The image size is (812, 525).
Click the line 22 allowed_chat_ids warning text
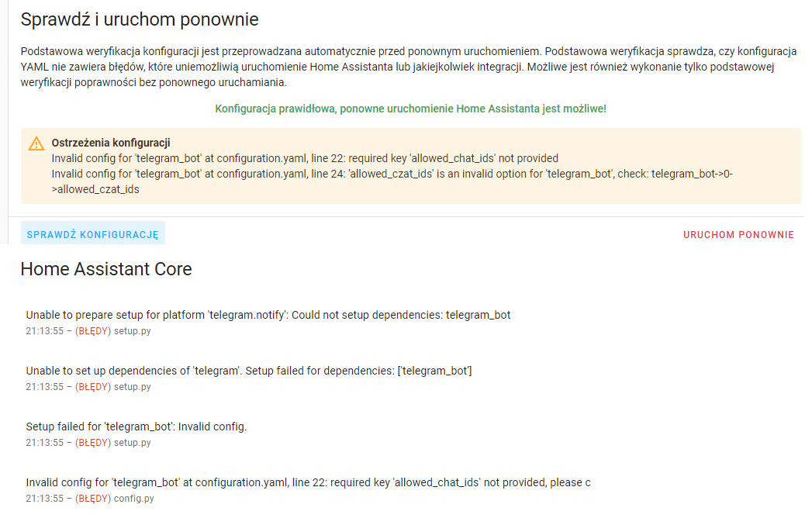pos(305,158)
